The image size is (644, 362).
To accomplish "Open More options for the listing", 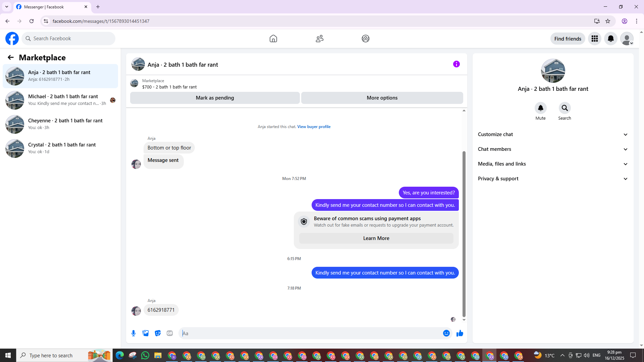I will tap(382, 98).
